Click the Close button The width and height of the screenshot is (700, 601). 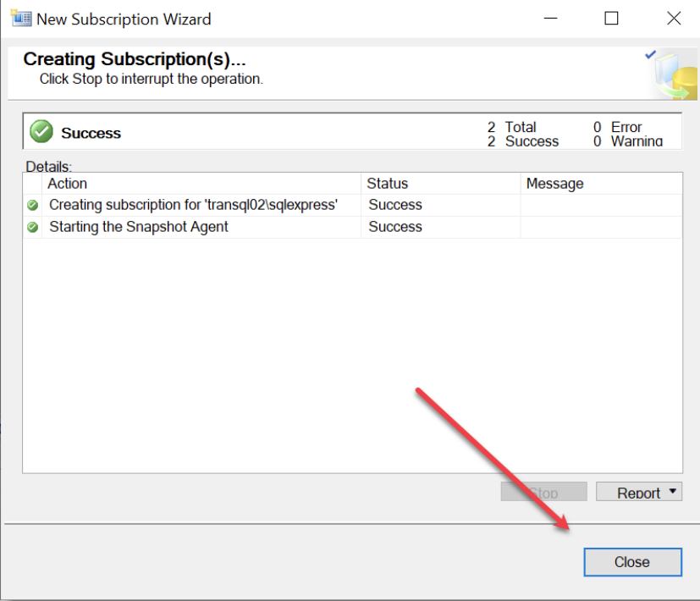[632, 562]
